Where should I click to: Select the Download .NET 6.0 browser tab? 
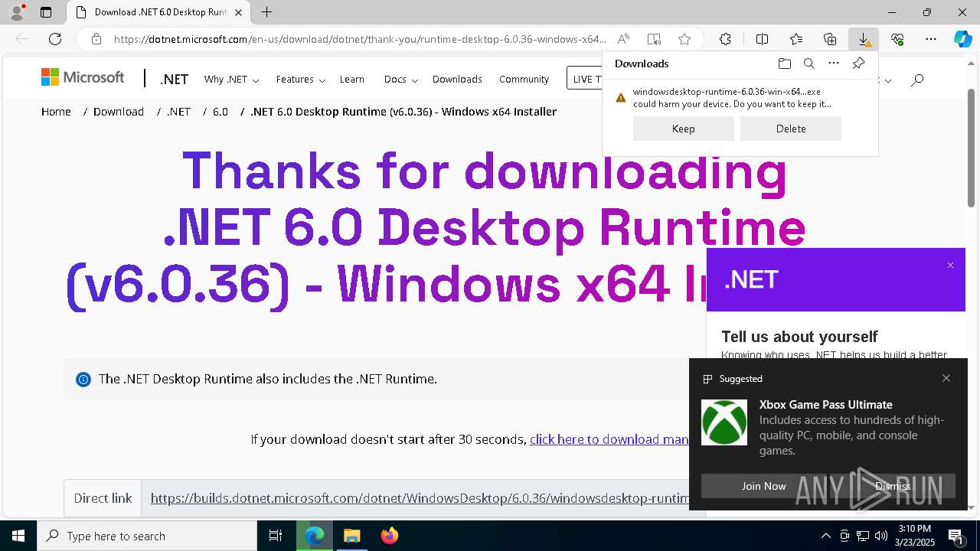pos(159,12)
